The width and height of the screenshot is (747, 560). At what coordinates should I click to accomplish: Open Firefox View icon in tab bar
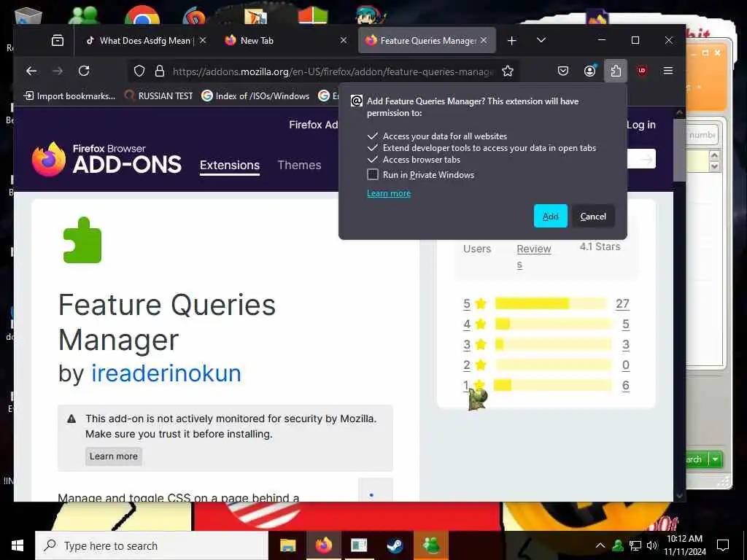[x=58, y=41]
